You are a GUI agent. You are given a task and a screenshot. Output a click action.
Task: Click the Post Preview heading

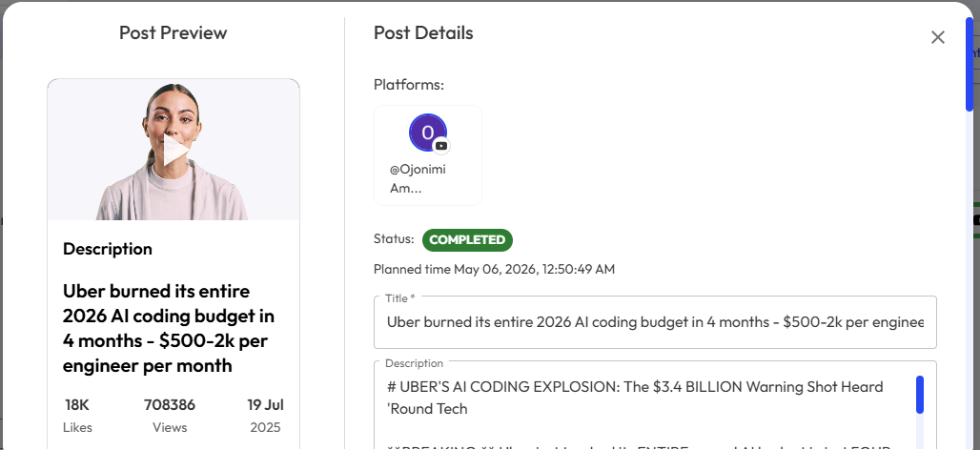point(174,32)
